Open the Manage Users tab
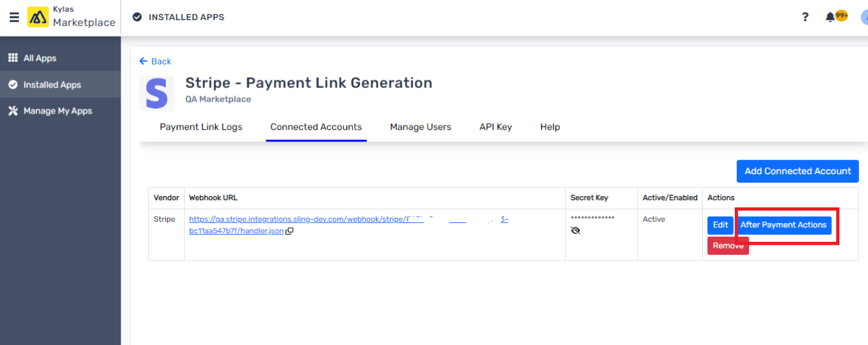 click(x=420, y=127)
